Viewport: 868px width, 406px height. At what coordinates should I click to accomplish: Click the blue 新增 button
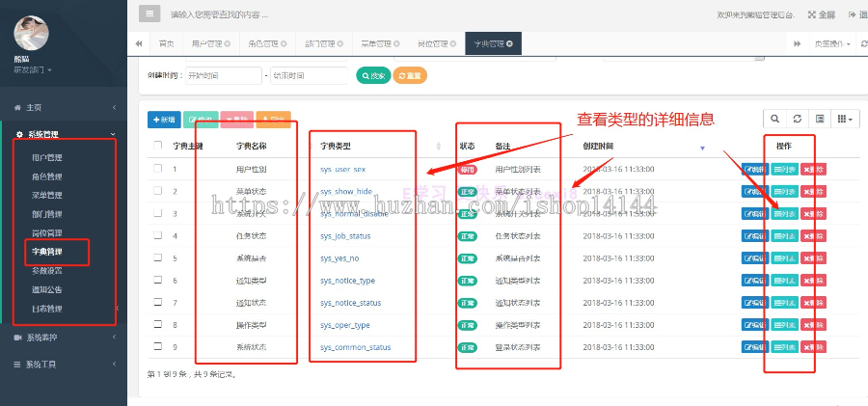[x=164, y=120]
